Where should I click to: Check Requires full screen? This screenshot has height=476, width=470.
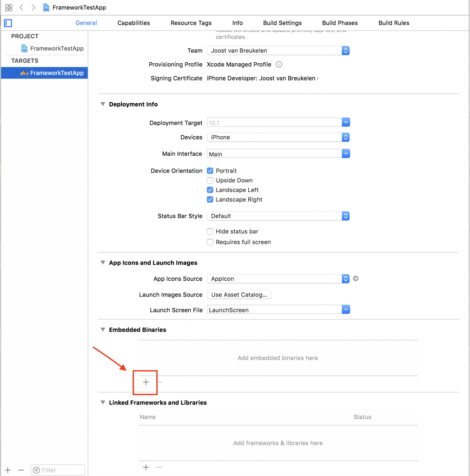[210, 242]
